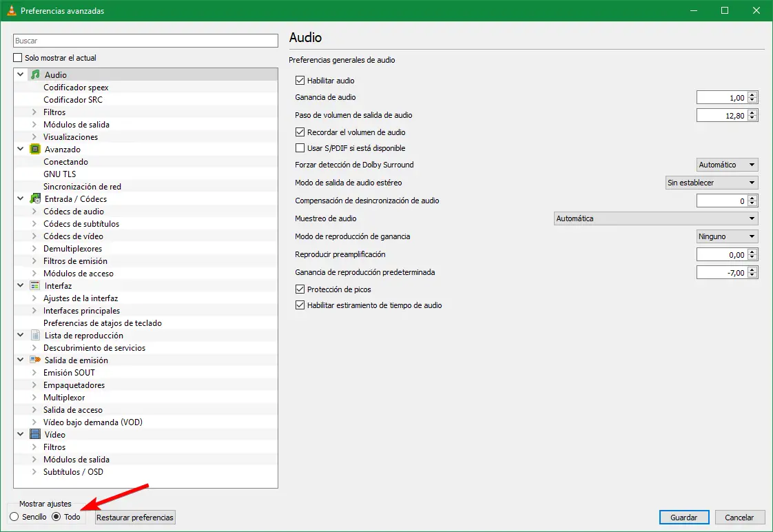773x532 pixels.
Task: Increase Reproducir preamplificación value
Action: pos(752,252)
